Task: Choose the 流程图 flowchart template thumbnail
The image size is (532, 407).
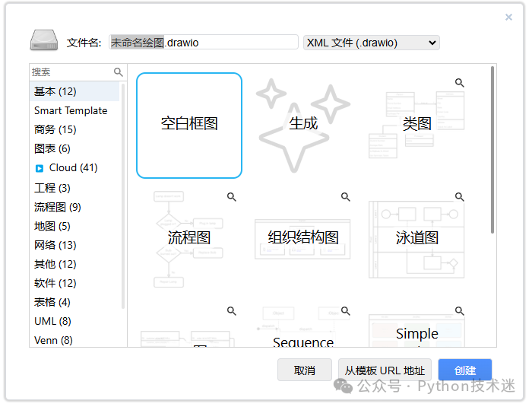Action: tap(189, 240)
